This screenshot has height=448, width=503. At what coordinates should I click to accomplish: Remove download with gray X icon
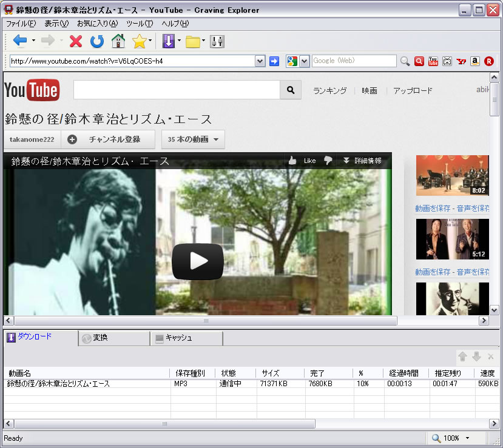[490, 356]
